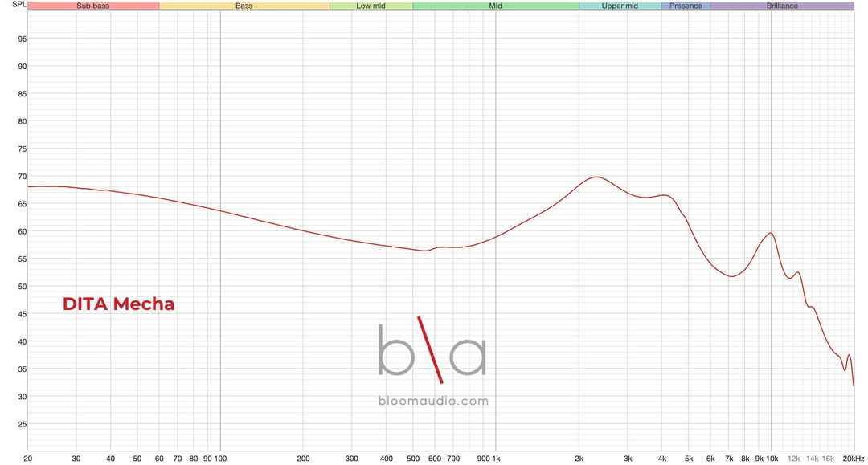868x465 pixels.
Task: Click the Bass frequency band label
Action: (x=244, y=6)
